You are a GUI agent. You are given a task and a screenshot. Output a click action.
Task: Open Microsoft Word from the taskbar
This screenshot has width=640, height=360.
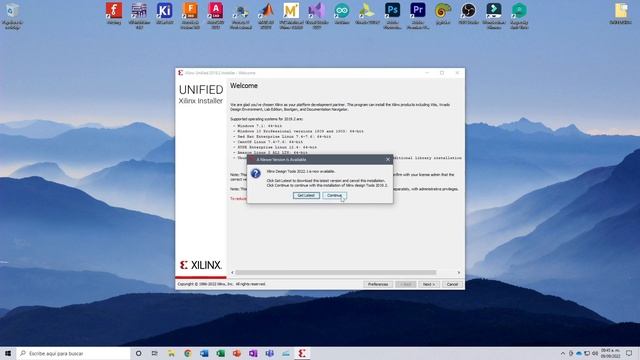point(204,353)
